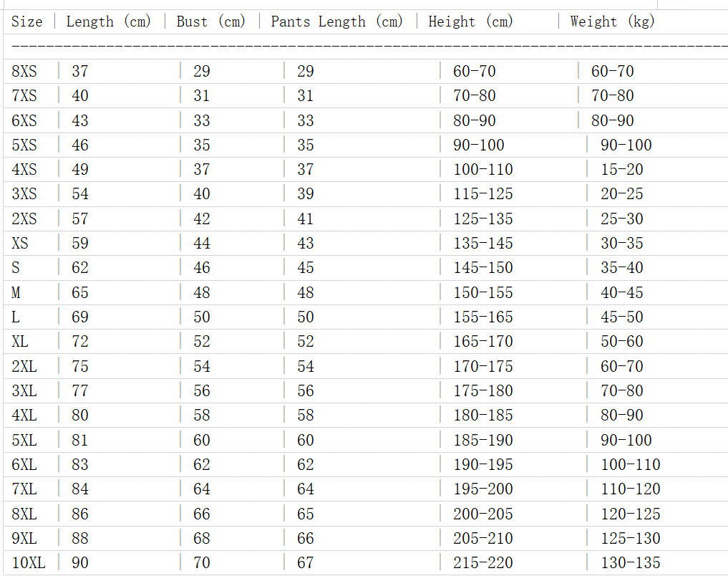Select the 10XL size label cell
The height and width of the screenshot is (576, 728).
tap(29, 563)
